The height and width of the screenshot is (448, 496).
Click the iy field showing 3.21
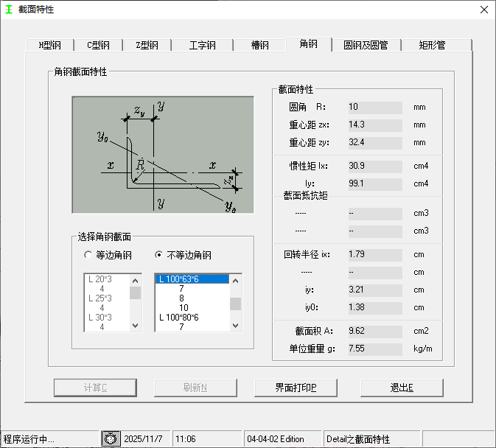pyautogui.click(x=375, y=290)
